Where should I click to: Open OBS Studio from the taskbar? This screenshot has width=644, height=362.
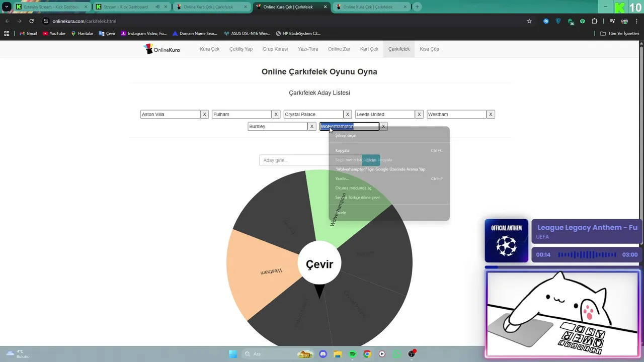tap(412, 354)
